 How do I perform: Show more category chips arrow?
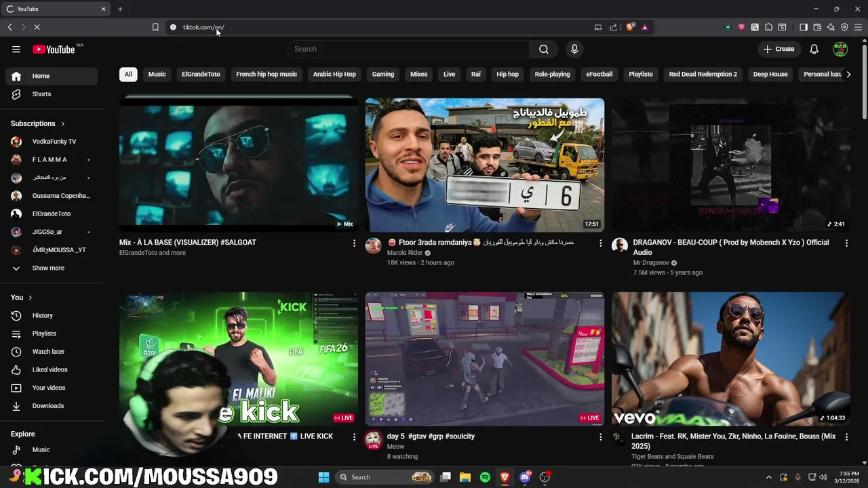pos(848,75)
